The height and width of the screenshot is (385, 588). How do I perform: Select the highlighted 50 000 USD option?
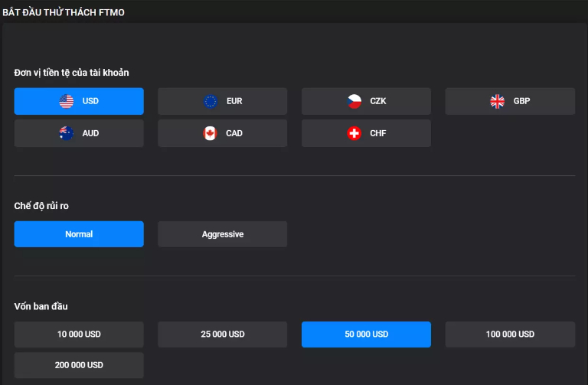366,334
